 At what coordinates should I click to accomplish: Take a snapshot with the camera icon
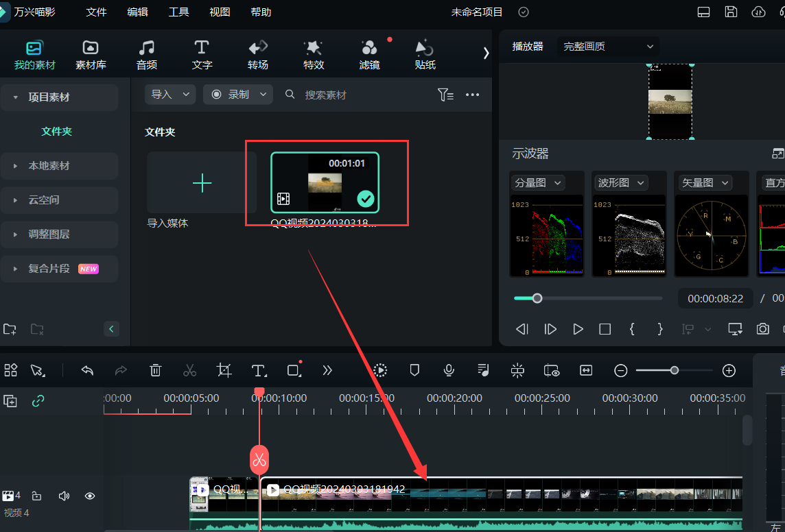(x=762, y=329)
